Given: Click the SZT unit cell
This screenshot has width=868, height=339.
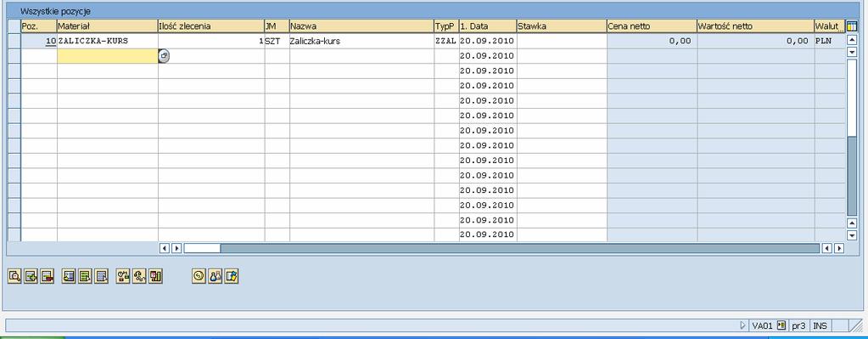Looking at the screenshot, I should click(277, 41).
